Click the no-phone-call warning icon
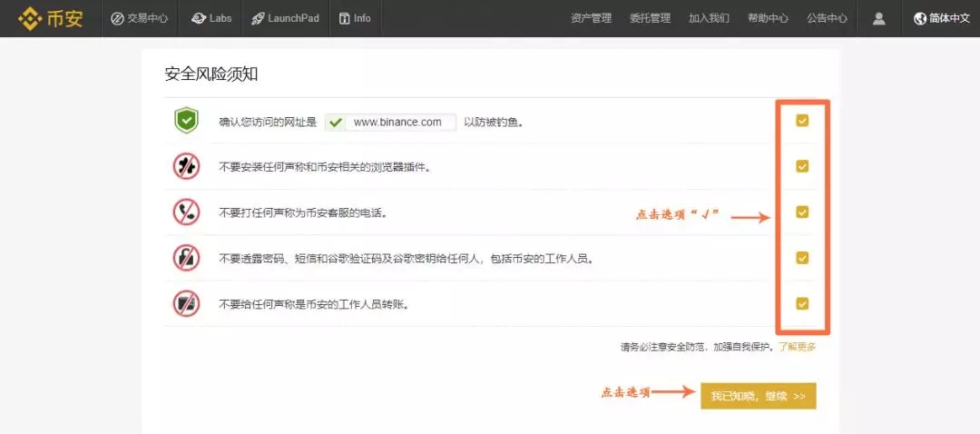 coord(186,212)
